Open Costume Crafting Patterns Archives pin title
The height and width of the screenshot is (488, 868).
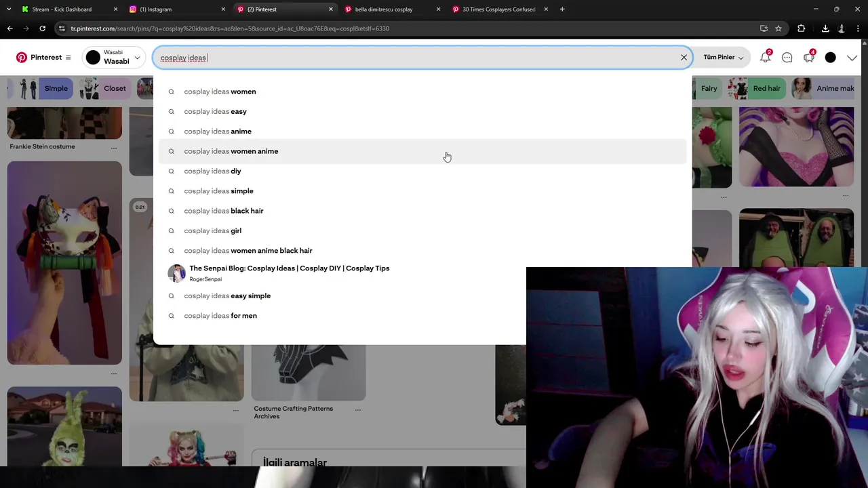pyautogui.click(x=293, y=412)
